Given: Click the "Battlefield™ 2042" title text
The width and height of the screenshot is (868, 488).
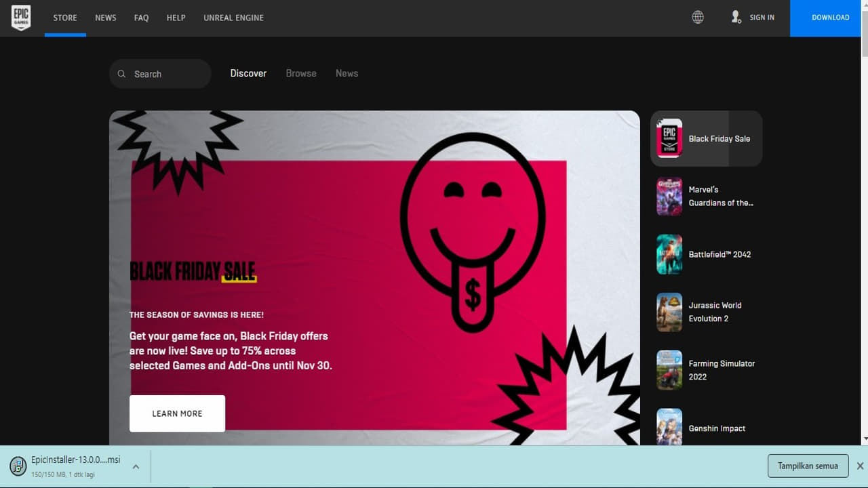Looking at the screenshot, I should [x=719, y=254].
